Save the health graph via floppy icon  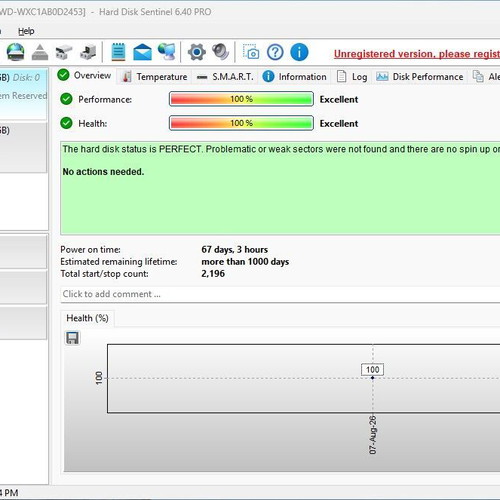pyautogui.click(x=72, y=338)
